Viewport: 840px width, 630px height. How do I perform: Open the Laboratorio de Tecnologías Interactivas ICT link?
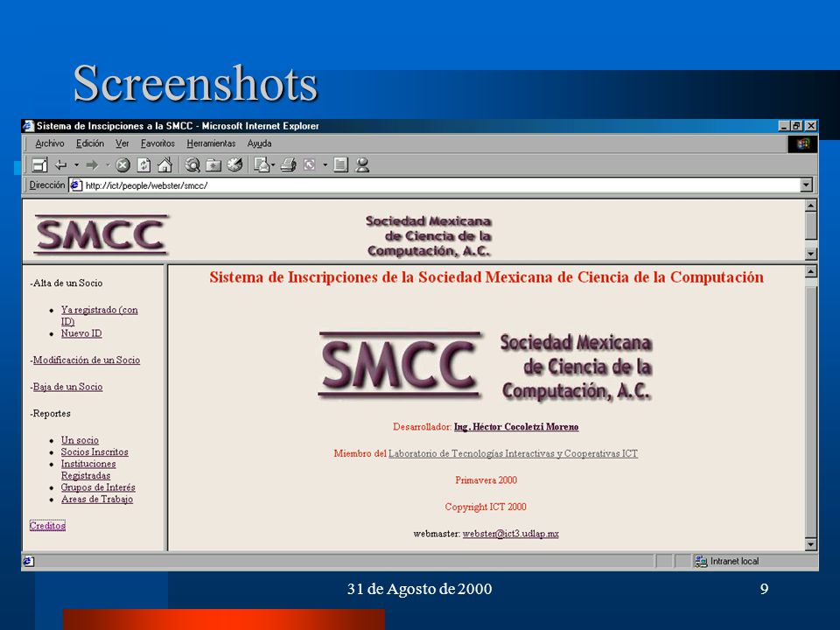coord(513,454)
